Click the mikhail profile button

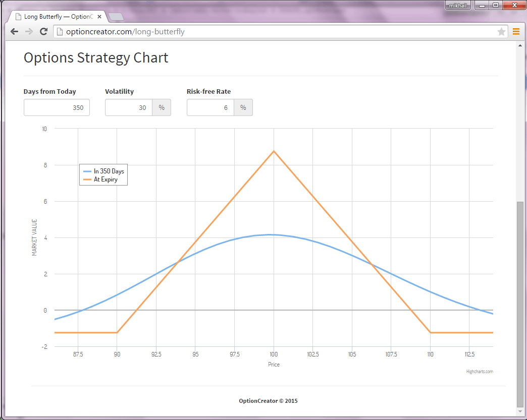click(458, 6)
